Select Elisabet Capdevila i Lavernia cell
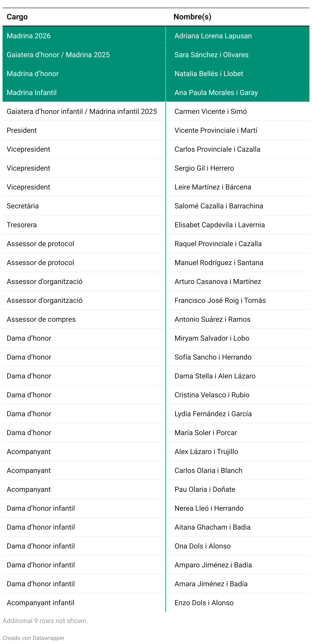This screenshot has height=644, width=312. pyautogui.click(x=220, y=225)
